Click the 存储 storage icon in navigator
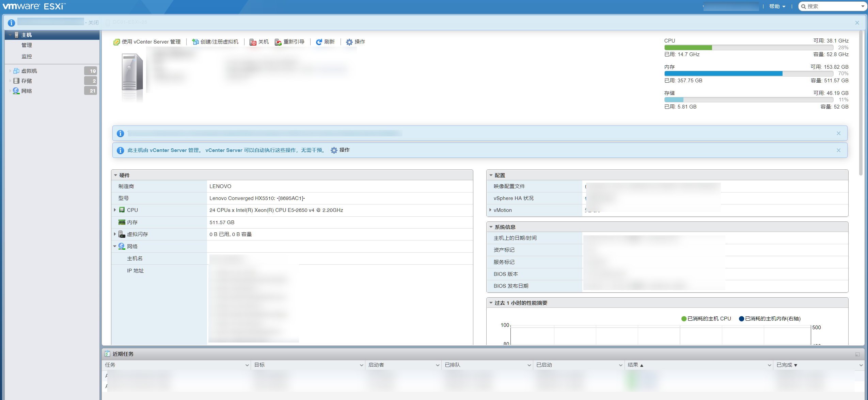This screenshot has height=400, width=868. 16,81
